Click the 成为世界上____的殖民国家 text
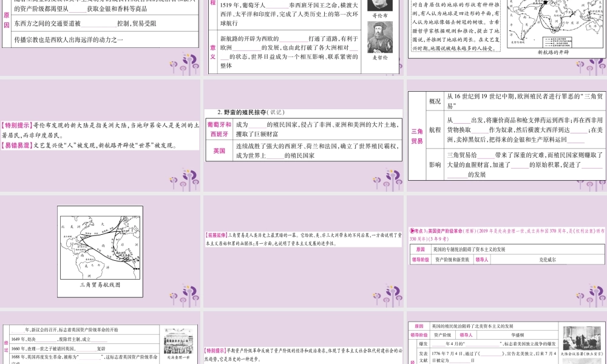Screen dimensions: 607x364 click(x=275, y=155)
